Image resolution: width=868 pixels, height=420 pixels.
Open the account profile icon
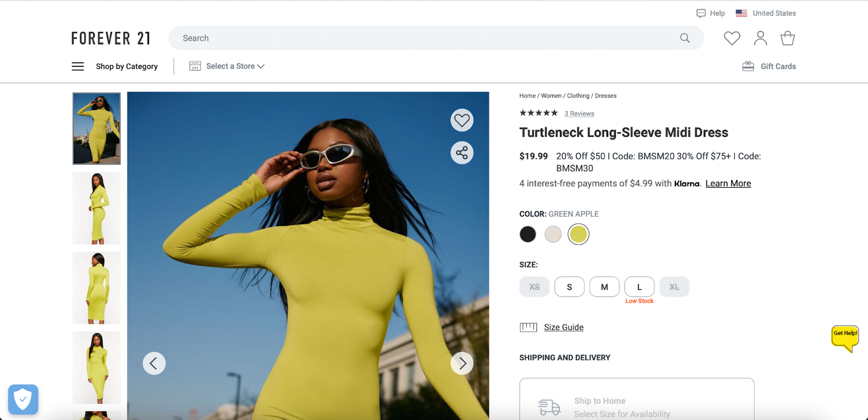pos(761,38)
